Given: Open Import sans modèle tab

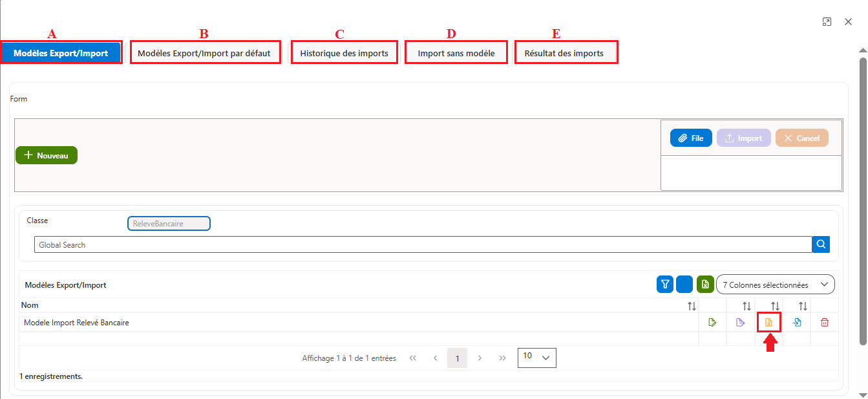Looking at the screenshot, I should [456, 53].
